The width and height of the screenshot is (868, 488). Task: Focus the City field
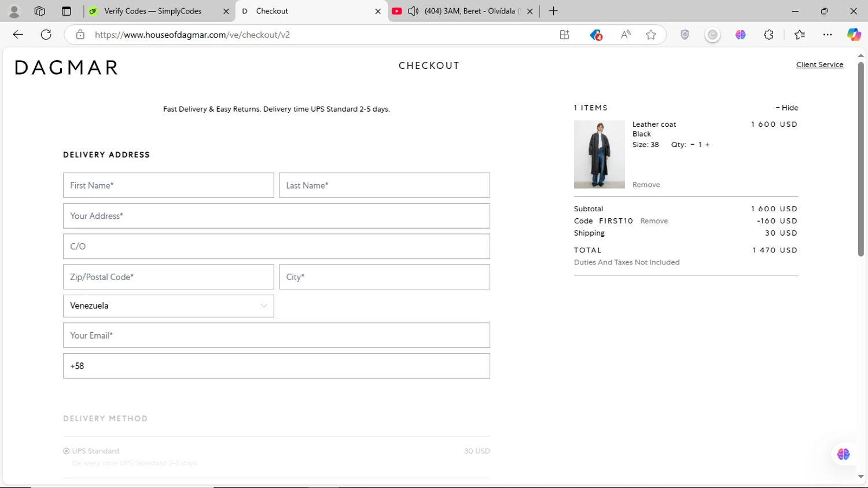point(384,277)
